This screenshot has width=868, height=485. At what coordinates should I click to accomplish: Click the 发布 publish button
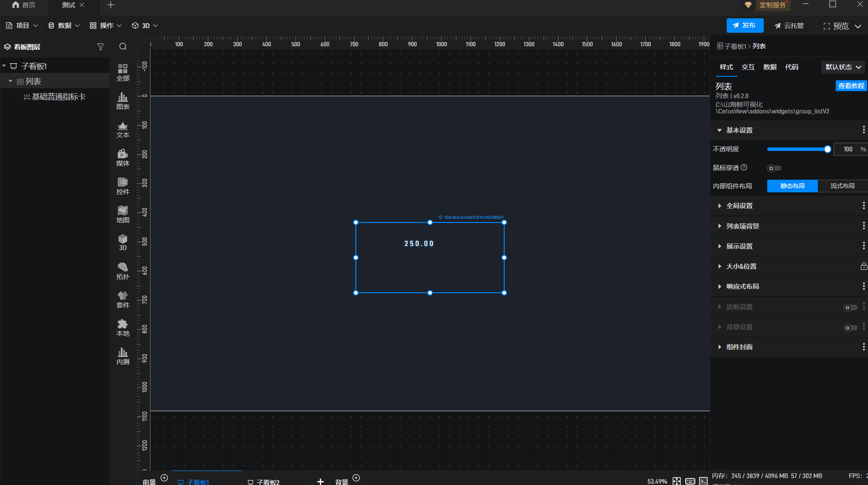(x=745, y=26)
